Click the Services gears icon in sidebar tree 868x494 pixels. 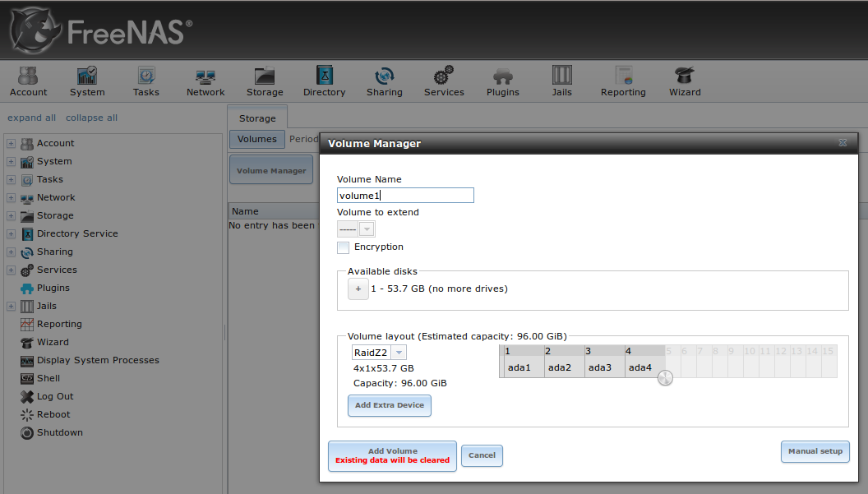tap(27, 270)
